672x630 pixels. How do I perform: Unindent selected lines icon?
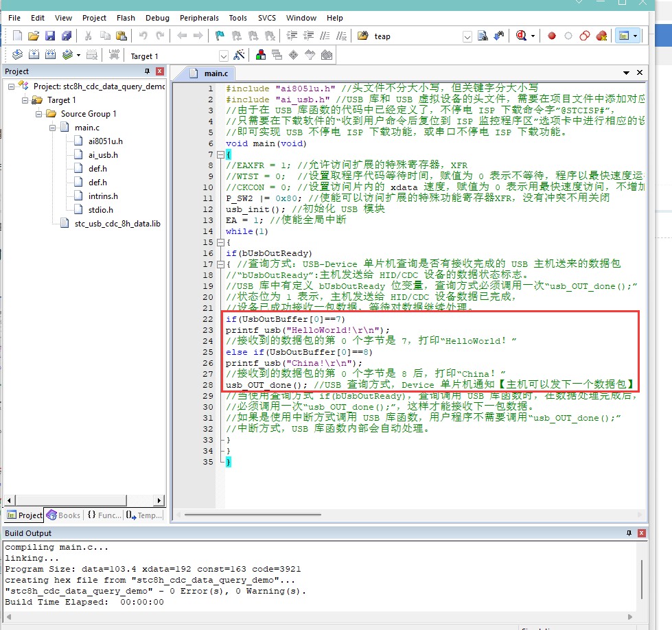[x=309, y=36]
